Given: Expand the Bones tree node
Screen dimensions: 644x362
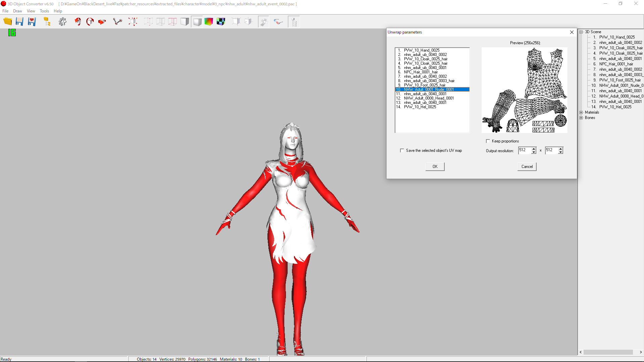Looking at the screenshot, I should [581, 118].
